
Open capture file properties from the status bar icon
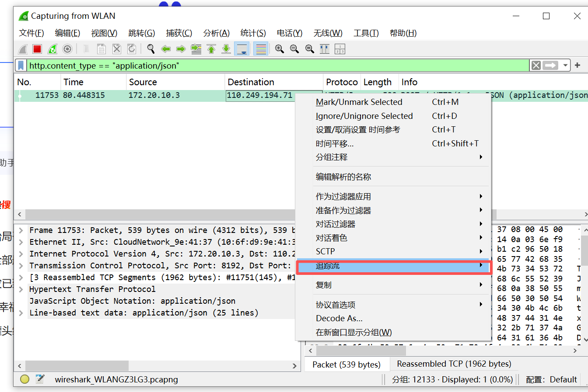tap(40, 379)
